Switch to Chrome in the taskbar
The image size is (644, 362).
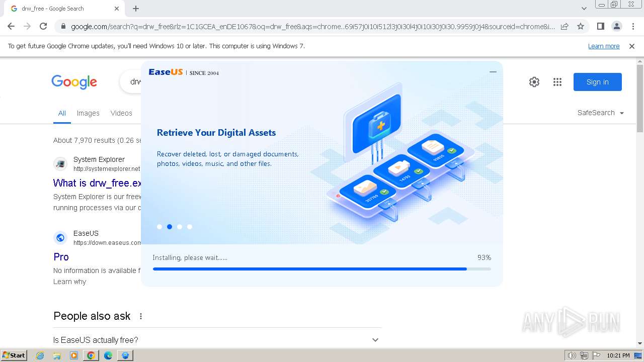(91, 355)
